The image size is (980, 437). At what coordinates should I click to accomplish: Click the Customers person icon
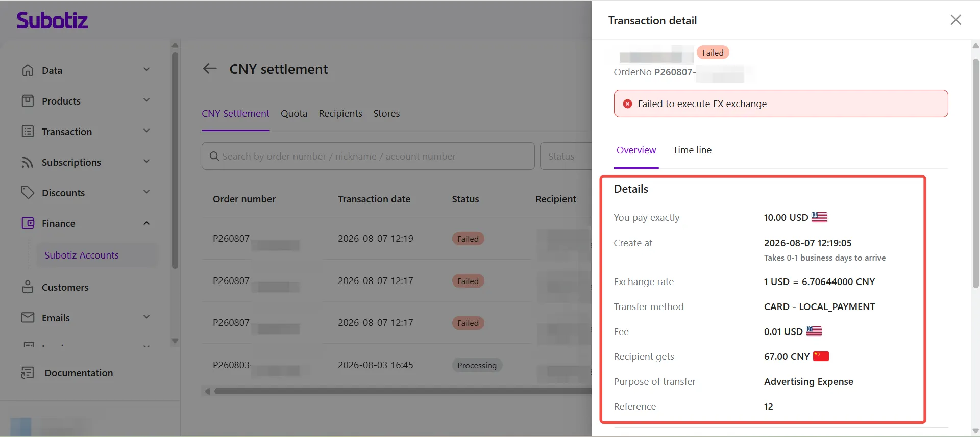coord(28,287)
